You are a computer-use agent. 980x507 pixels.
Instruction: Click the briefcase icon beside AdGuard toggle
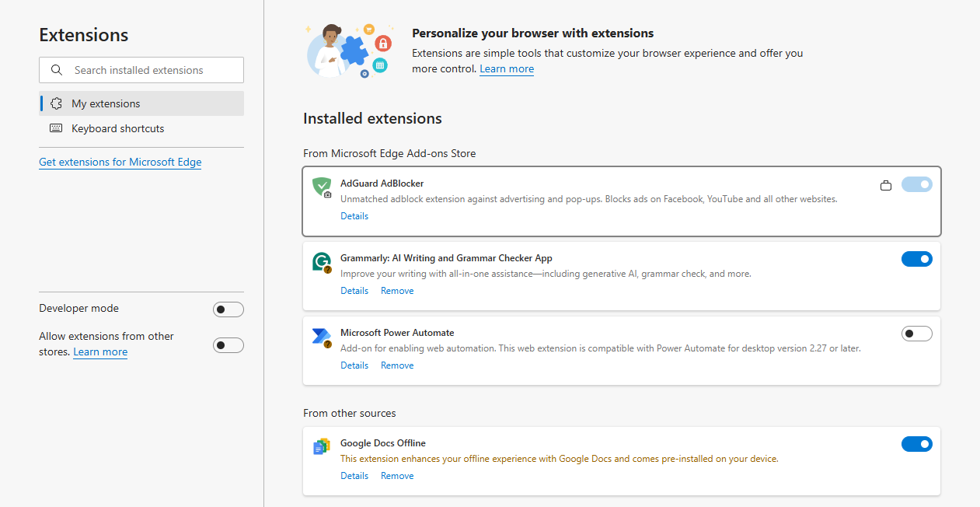point(885,185)
